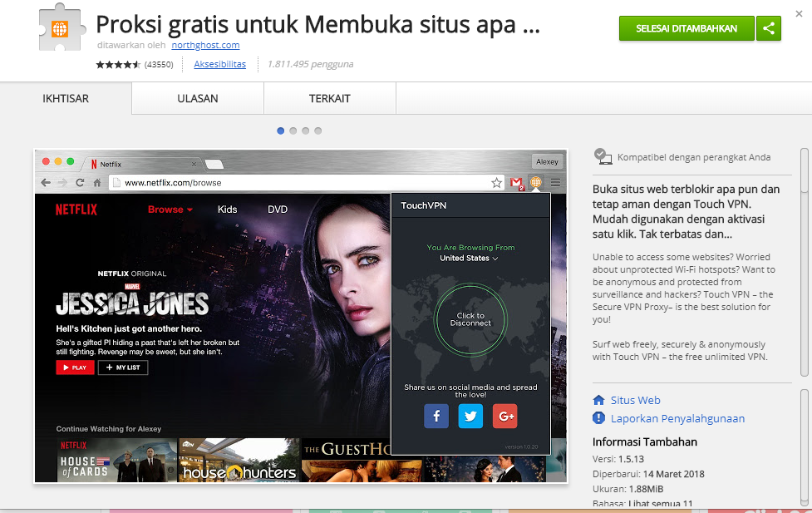Screen dimensions: 812x513
Task: Open the Netflix Browse dropdown
Action: (x=170, y=210)
